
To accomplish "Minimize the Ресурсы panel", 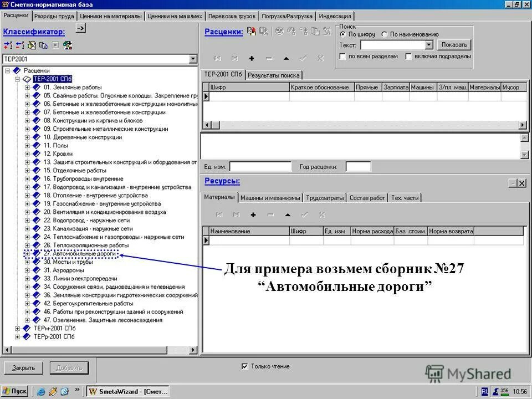I will 513,183.
